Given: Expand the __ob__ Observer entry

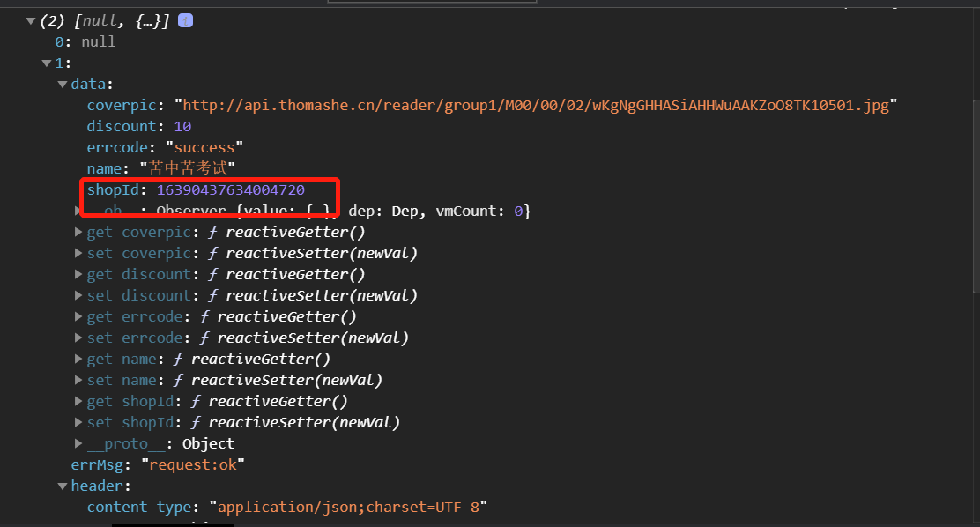Looking at the screenshot, I should (x=78, y=211).
